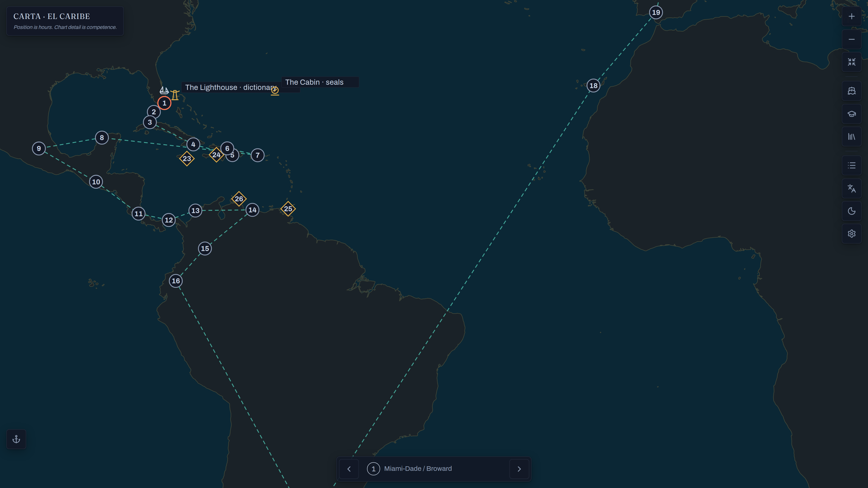Open the graduation cap panel

[x=851, y=114]
